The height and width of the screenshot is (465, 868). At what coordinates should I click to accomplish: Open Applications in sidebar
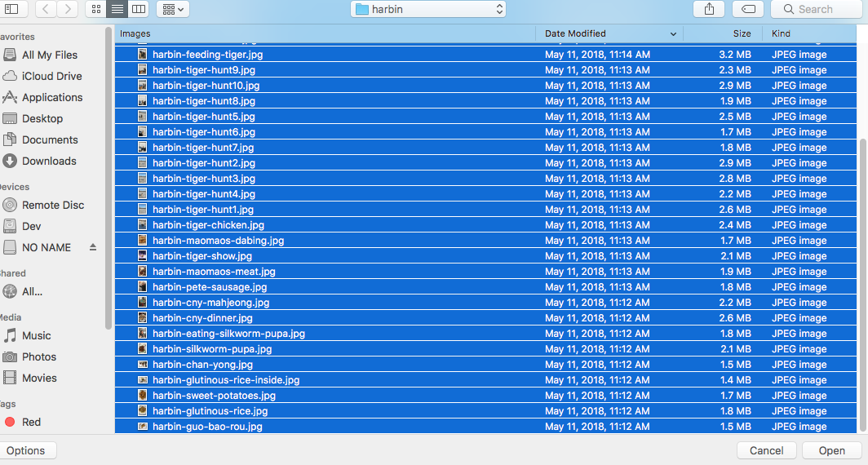coord(51,97)
